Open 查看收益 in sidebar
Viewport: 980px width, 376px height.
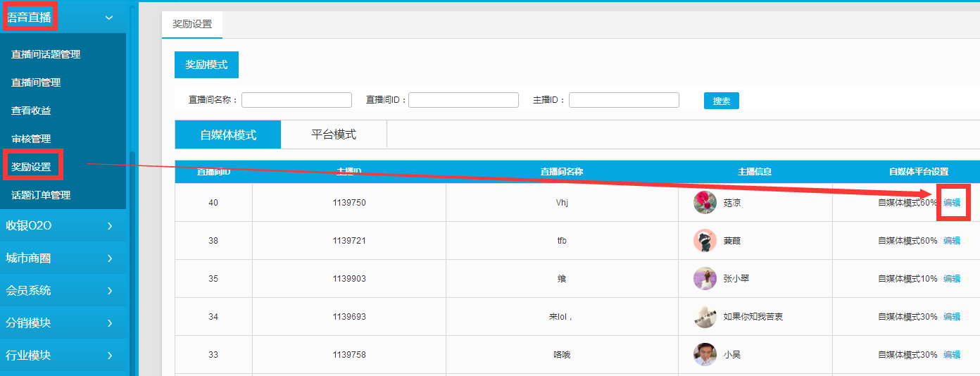[31, 111]
